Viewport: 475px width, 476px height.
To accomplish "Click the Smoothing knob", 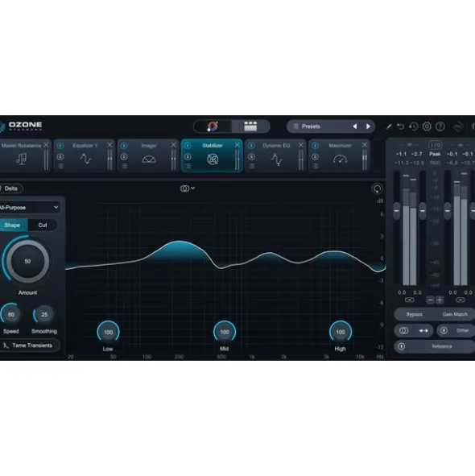I will 44,314.
